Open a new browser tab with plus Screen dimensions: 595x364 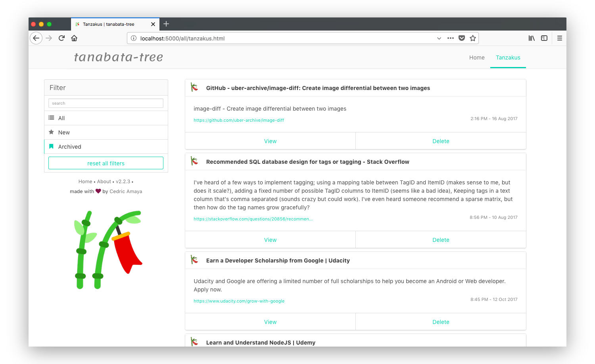click(x=166, y=24)
